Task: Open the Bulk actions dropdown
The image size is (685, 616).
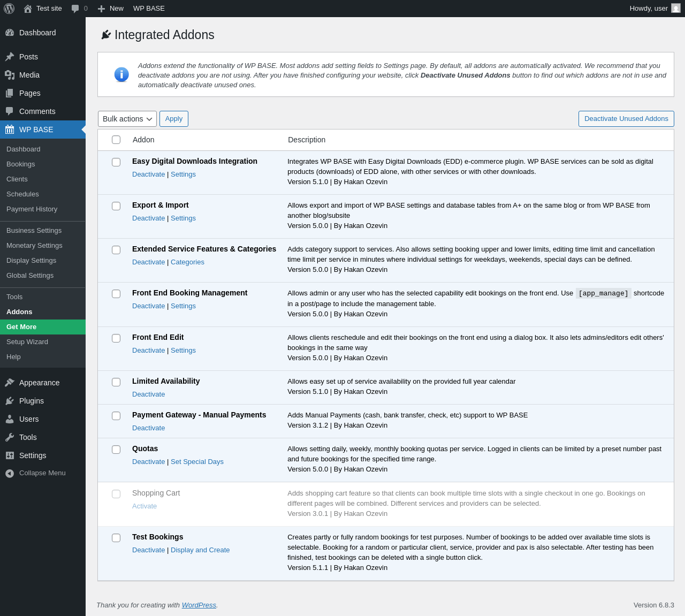Action: tap(127, 119)
